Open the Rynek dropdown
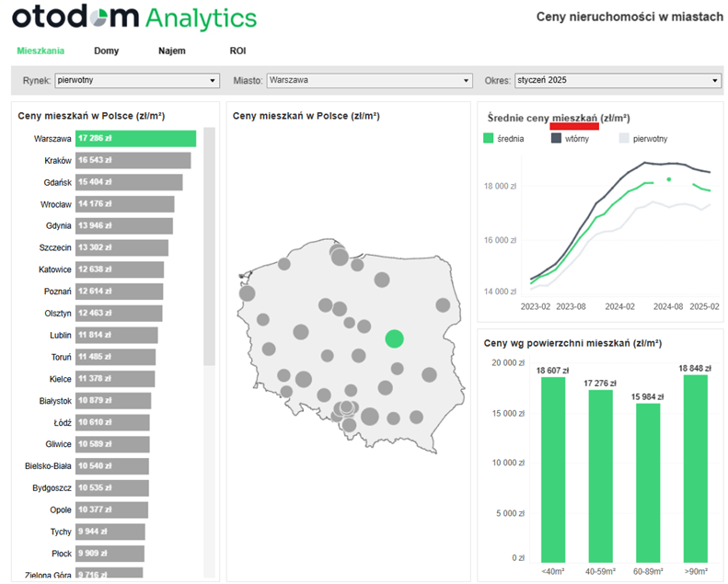The height and width of the screenshot is (584, 728). pyautogui.click(x=136, y=81)
